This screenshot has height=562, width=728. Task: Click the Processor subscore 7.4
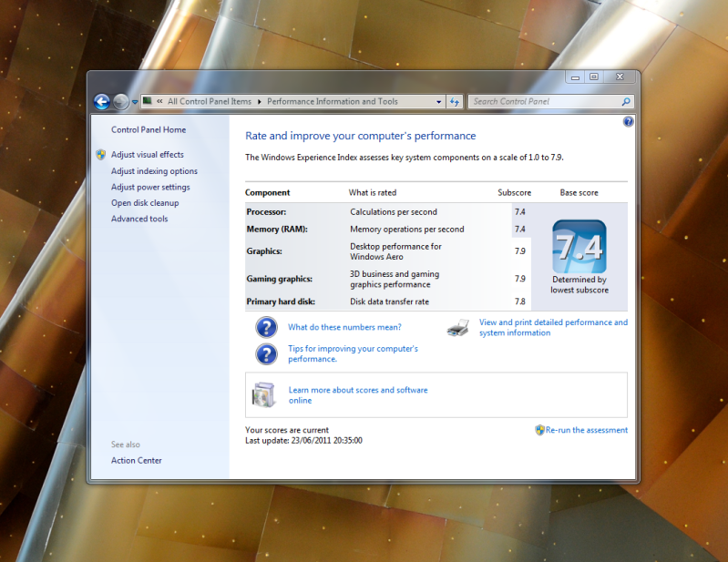point(520,212)
